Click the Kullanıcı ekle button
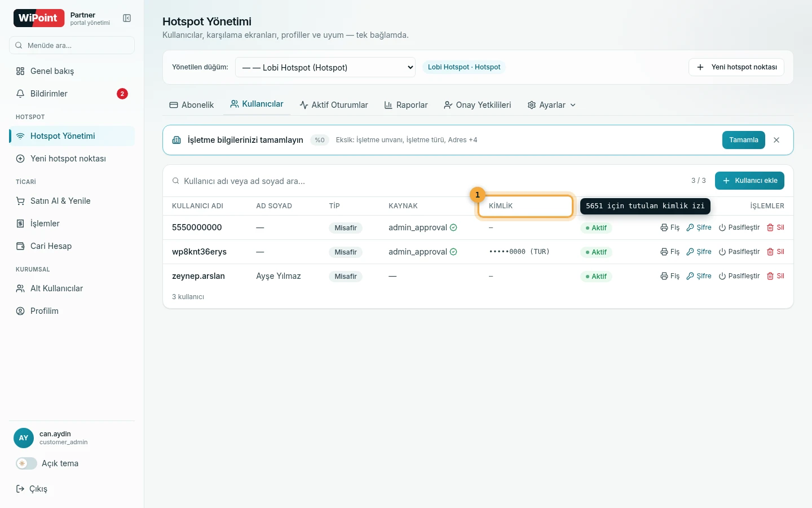The height and width of the screenshot is (508, 812). point(749,181)
